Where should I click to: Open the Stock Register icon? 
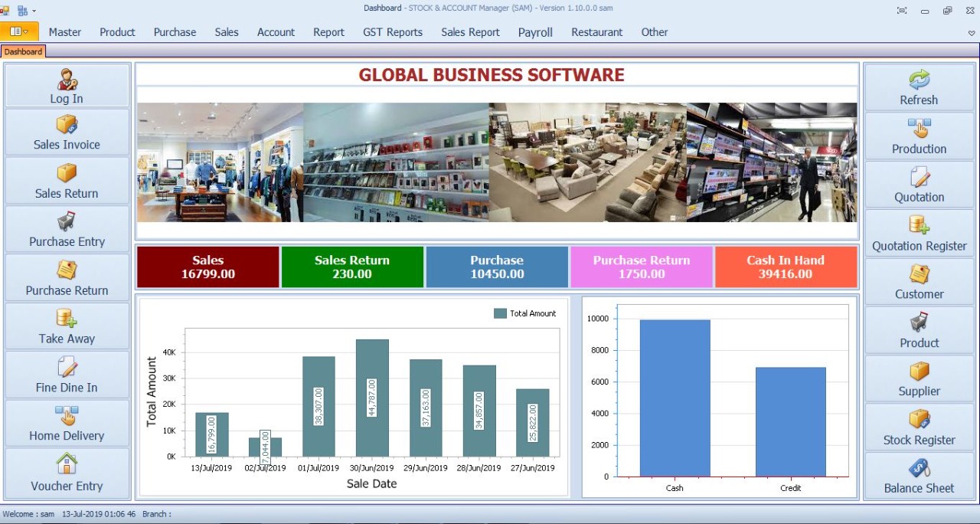pyautogui.click(x=919, y=420)
